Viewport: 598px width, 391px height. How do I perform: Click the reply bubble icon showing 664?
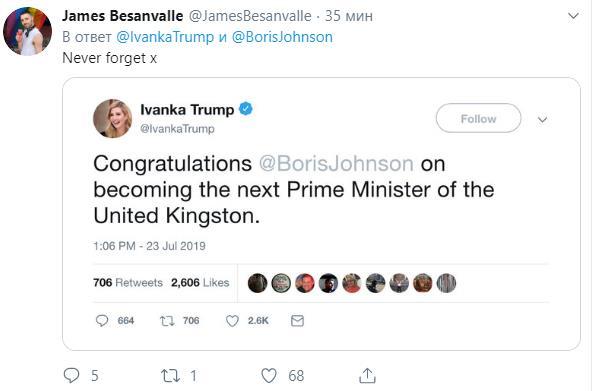tap(102, 320)
